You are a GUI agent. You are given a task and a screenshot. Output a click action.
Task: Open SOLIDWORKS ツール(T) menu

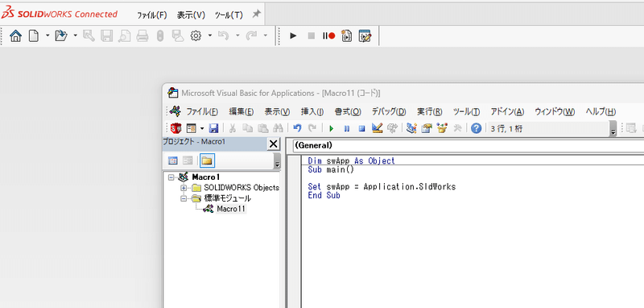tap(229, 15)
